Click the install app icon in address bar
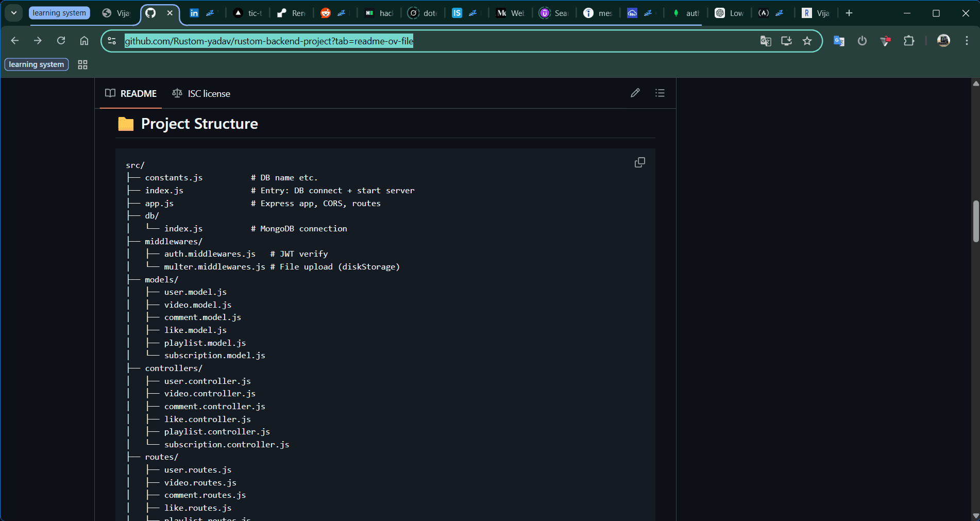 click(786, 41)
